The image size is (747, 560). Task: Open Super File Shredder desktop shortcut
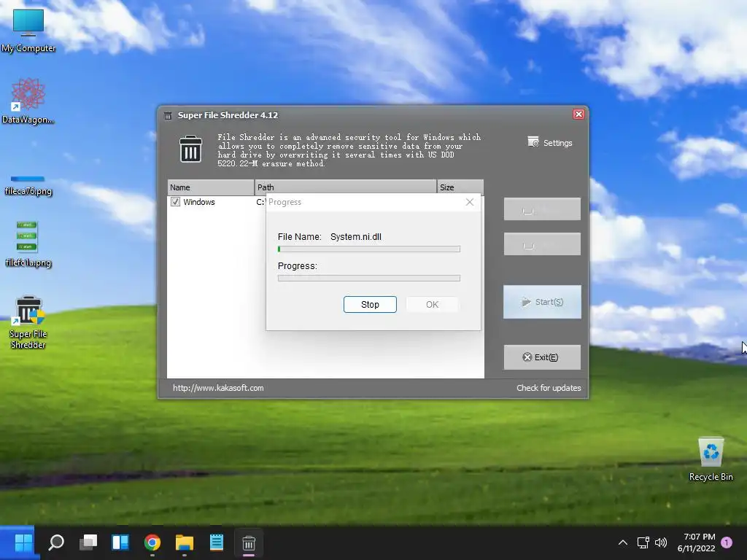(28, 322)
